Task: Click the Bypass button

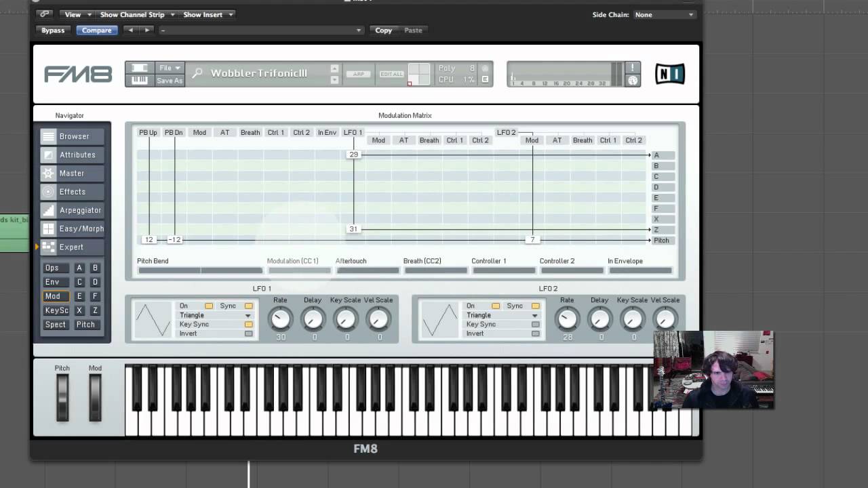Action: point(53,30)
